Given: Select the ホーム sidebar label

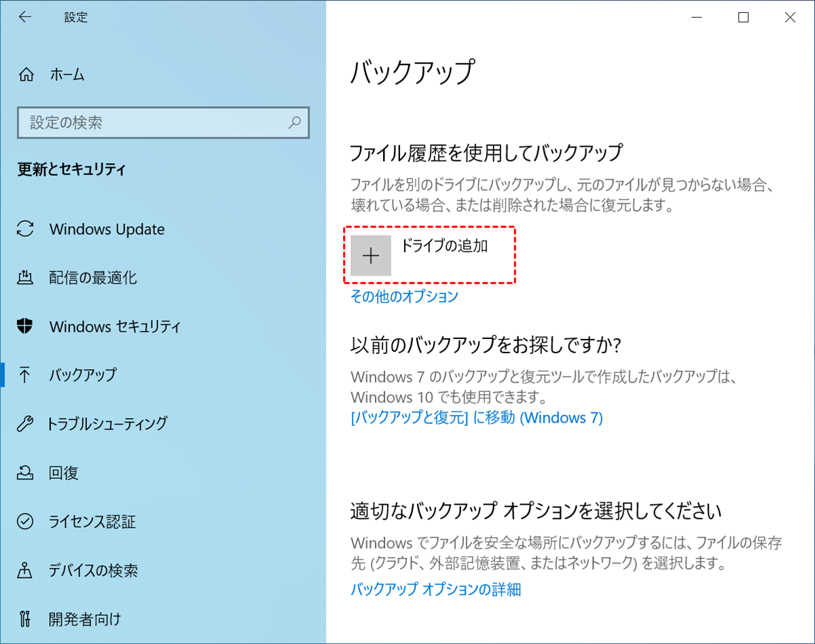Looking at the screenshot, I should (67, 75).
